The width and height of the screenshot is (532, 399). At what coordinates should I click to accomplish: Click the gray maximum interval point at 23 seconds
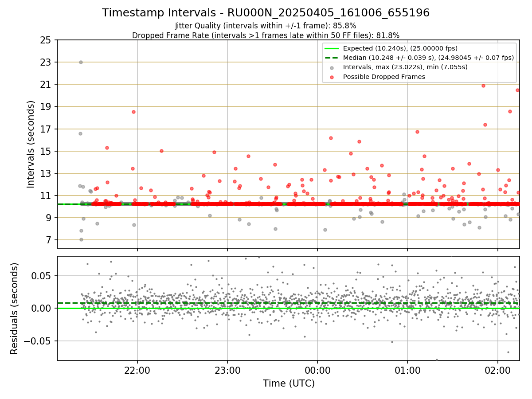pos(81,62)
